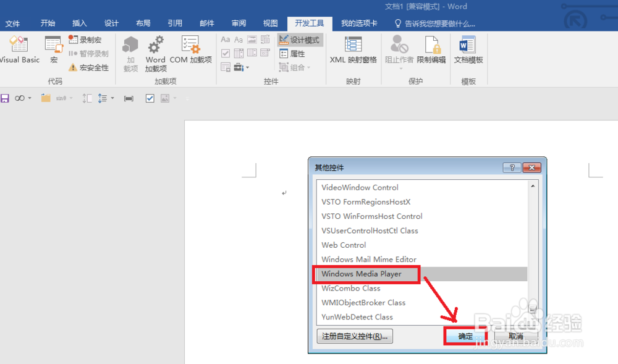
Task: Open sinθ equation dropdown
Action: 71,98
